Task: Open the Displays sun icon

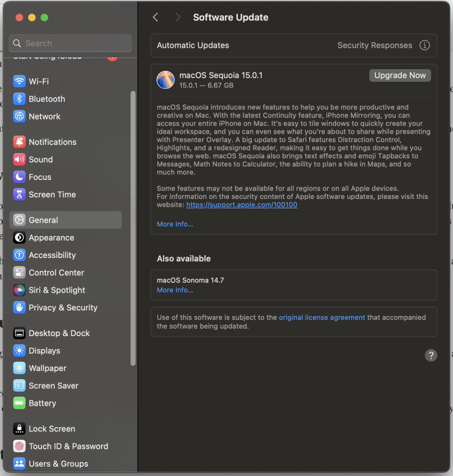Action: [x=19, y=350]
